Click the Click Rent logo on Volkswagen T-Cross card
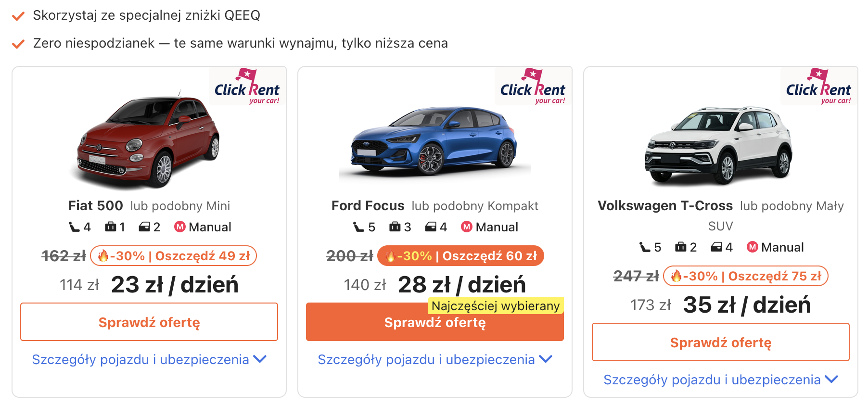868x405 pixels. coord(819,86)
